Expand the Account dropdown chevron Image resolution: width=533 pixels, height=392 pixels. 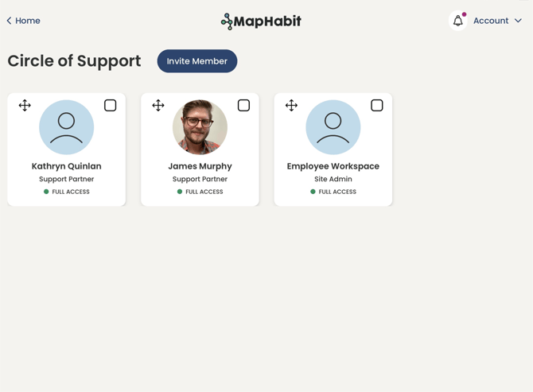(518, 21)
